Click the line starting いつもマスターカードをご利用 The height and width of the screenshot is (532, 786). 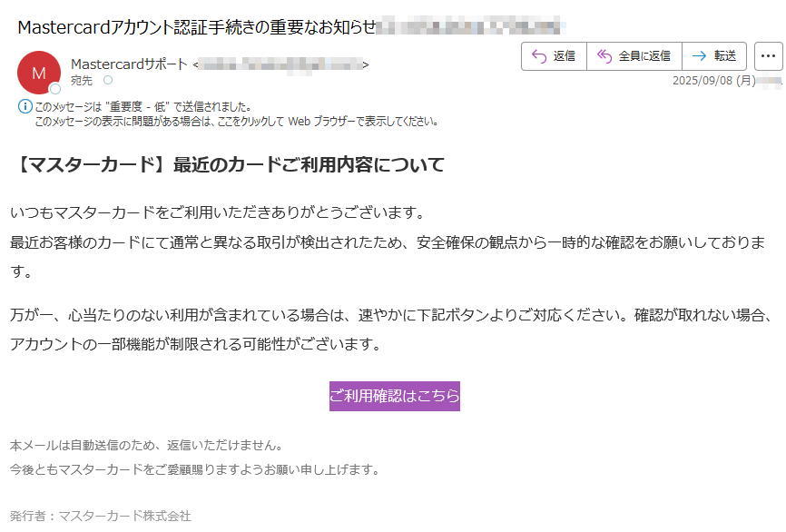click(217, 212)
